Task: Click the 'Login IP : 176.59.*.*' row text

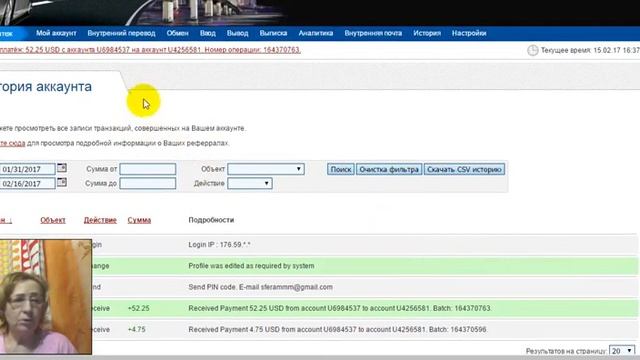Action: tap(219, 245)
